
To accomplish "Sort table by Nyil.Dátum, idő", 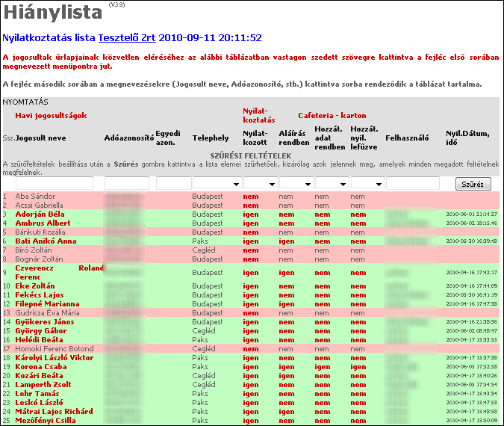I will (467, 138).
